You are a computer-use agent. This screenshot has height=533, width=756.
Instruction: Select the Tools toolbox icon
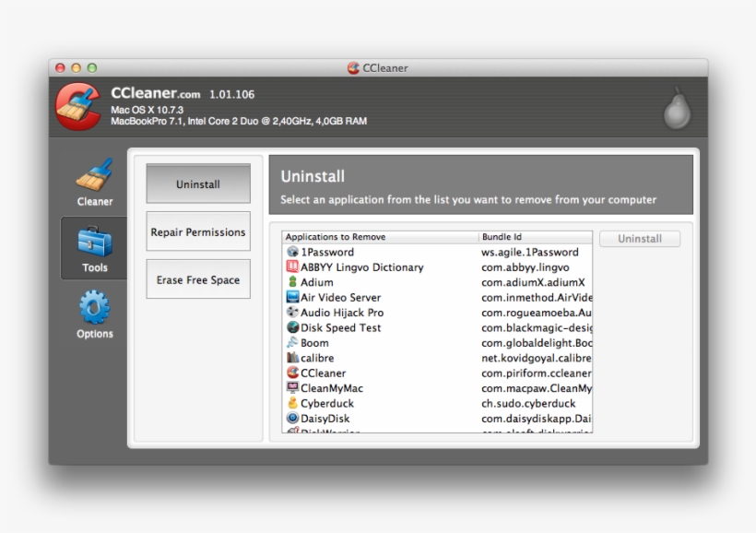94,242
